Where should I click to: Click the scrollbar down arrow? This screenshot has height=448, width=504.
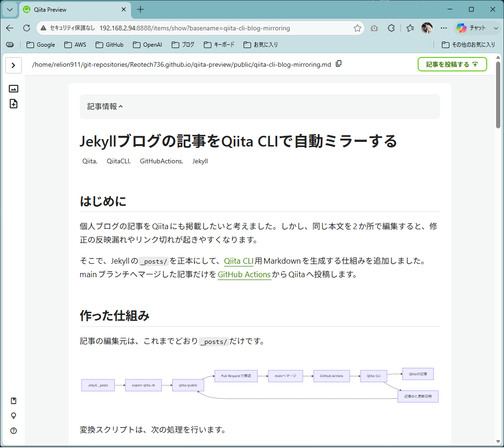point(498,442)
